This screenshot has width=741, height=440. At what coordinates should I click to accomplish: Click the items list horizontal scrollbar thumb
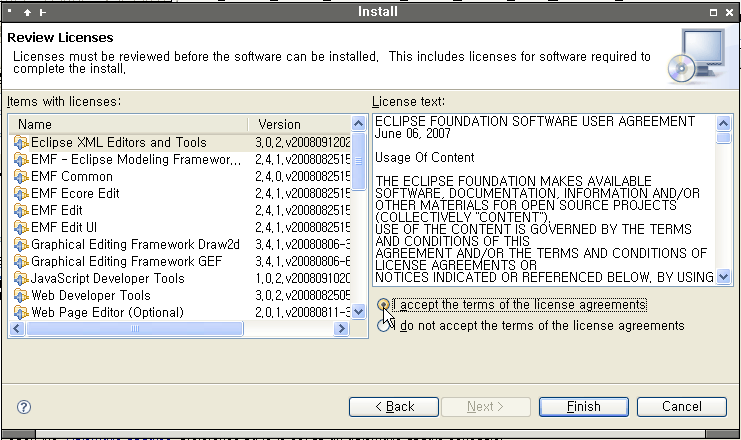pyautogui.click(x=135, y=328)
